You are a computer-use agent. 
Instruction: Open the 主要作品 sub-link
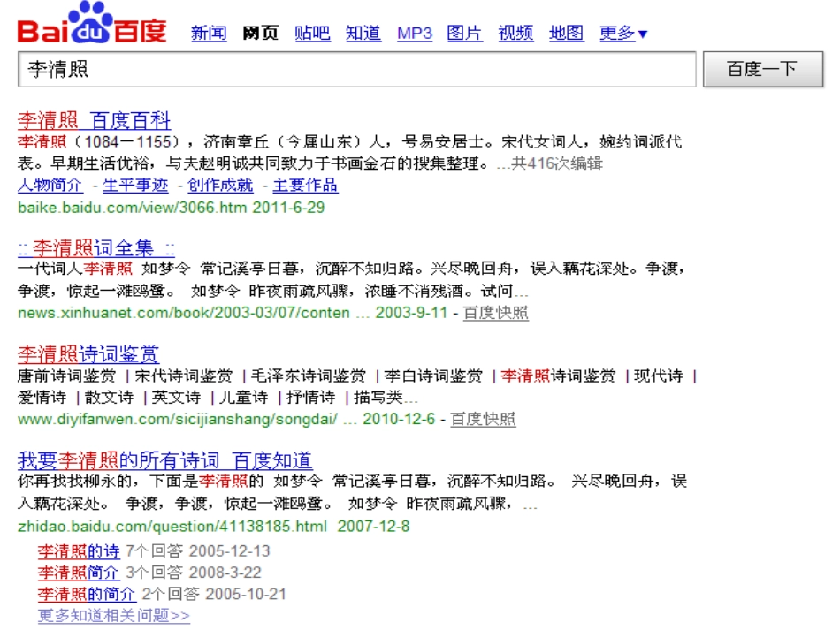click(x=305, y=186)
